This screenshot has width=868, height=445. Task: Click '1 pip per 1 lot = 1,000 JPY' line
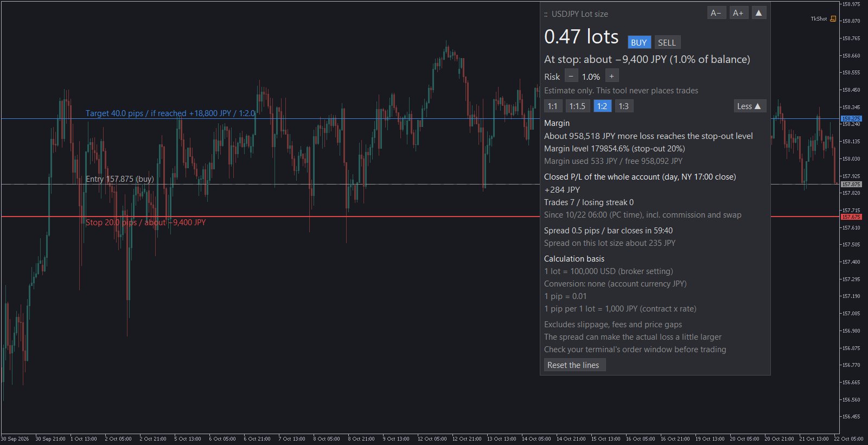620,309
